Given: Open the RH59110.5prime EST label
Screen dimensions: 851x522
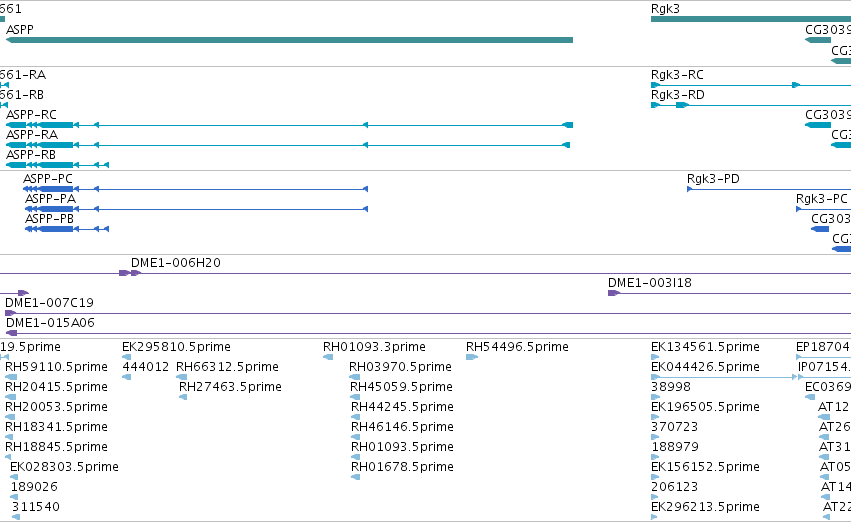Looking at the screenshot, I should point(56,367).
